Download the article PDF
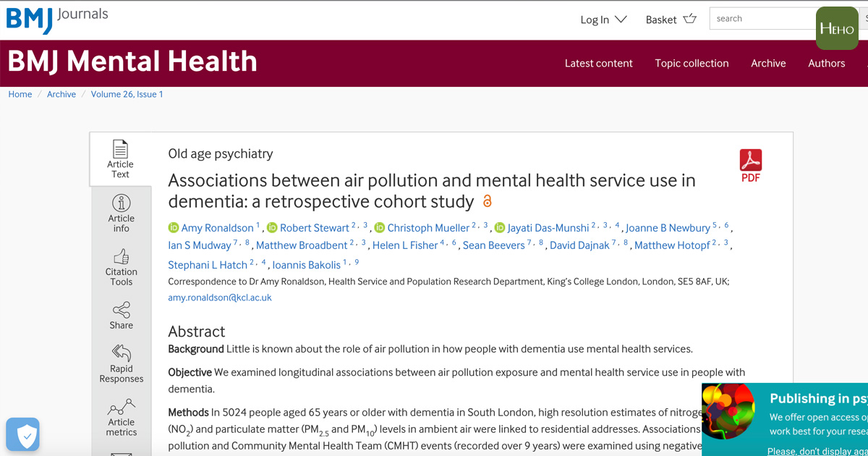This screenshot has height=456, width=868. (751, 165)
